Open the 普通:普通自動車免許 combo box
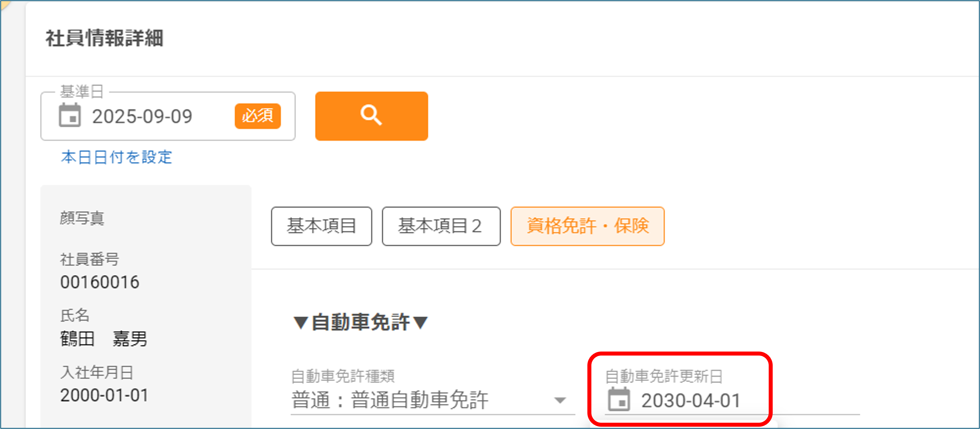 pyautogui.click(x=433, y=400)
